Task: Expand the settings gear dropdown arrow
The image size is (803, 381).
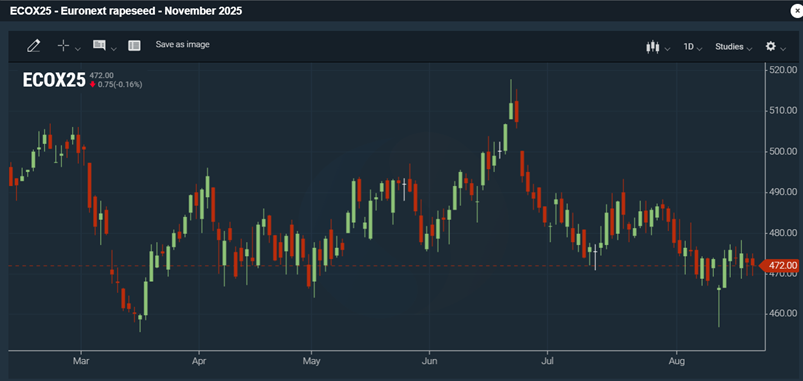Action: click(783, 49)
